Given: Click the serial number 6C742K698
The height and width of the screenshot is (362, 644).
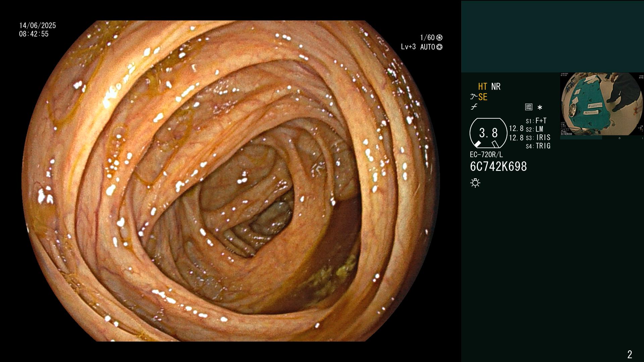Looking at the screenshot, I should pyautogui.click(x=498, y=167).
